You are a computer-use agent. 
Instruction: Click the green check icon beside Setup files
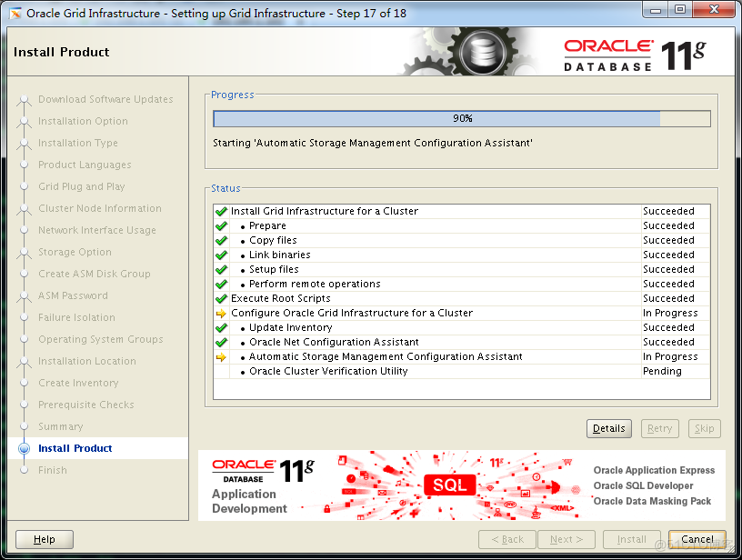pyautogui.click(x=221, y=270)
